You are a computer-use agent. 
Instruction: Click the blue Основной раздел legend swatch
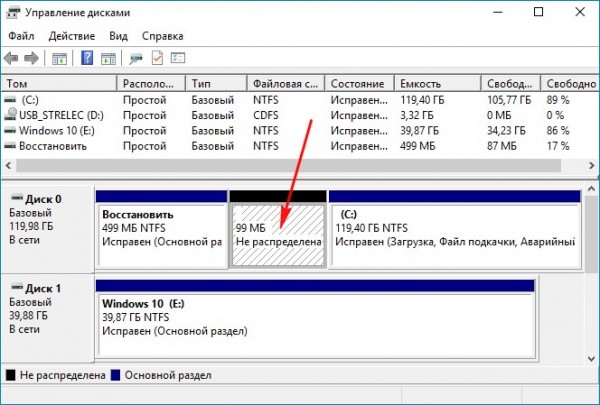(x=115, y=375)
